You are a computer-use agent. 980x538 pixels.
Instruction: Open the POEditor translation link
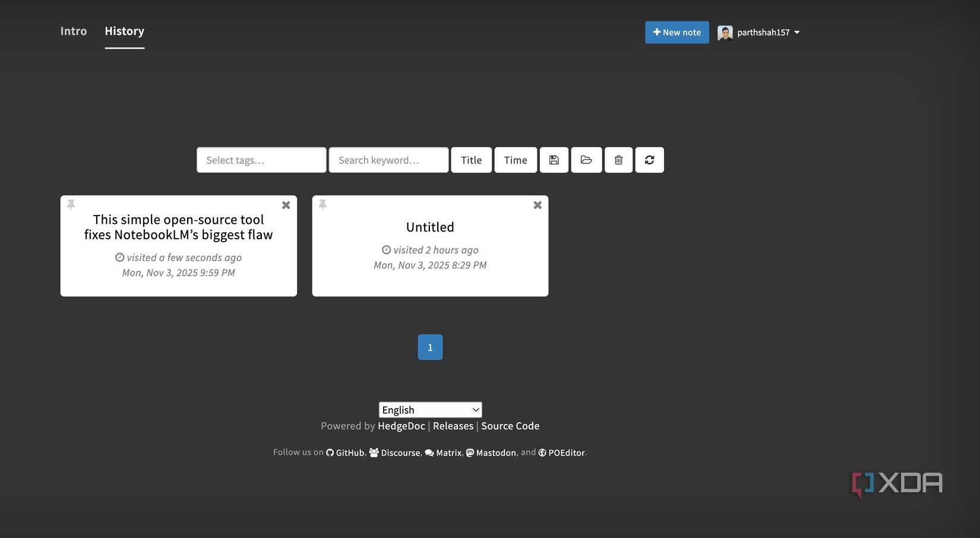[x=566, y=452]
